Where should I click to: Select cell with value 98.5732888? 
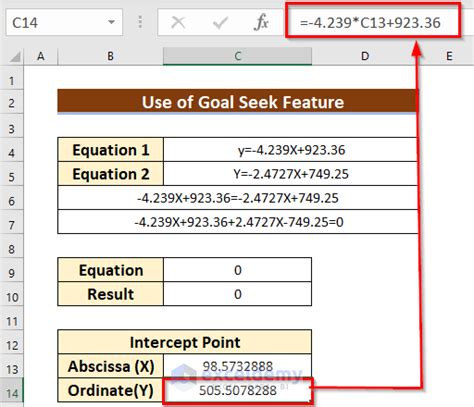point(237,366)
